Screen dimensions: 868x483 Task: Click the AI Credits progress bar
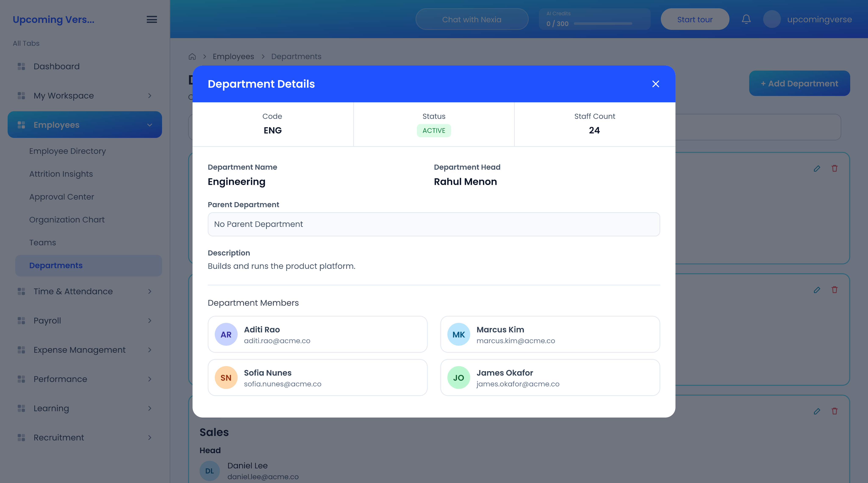pyautogui.click(x=602, y=24)
